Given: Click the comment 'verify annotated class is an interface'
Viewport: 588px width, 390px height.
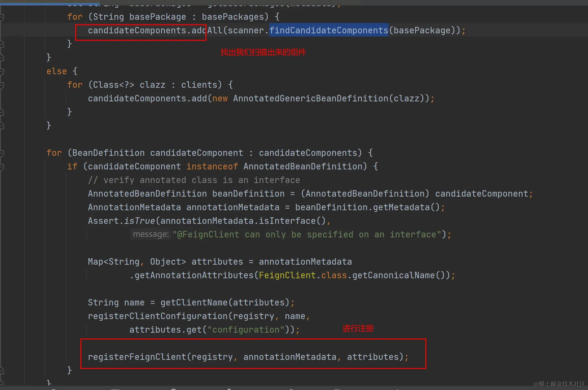Looking at the screenshot, I should (x=202, y=180).
